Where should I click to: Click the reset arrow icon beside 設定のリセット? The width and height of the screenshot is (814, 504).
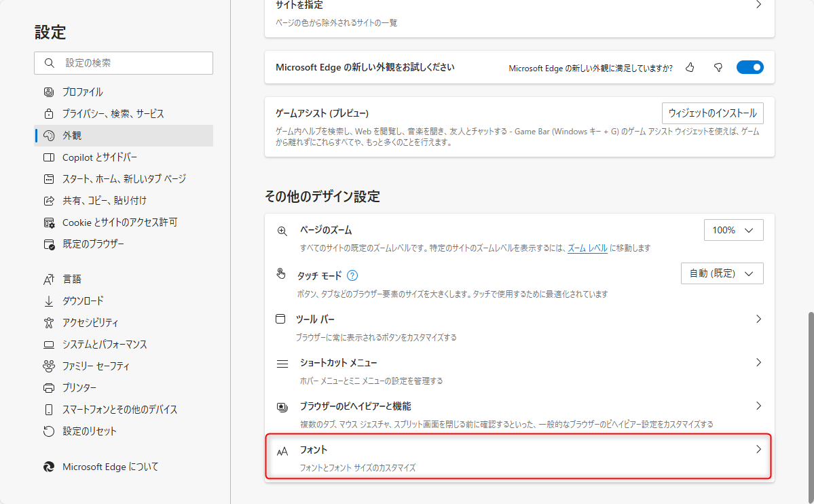tap(49, 431)
